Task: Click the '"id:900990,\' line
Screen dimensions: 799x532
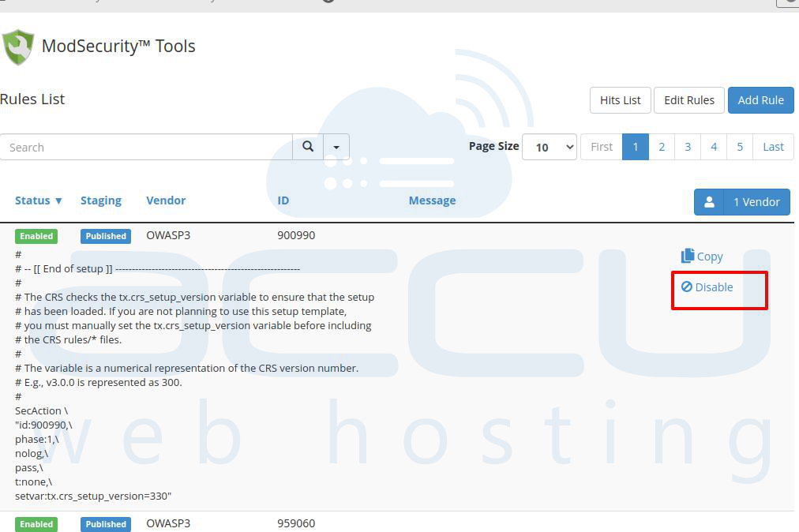Action: click(43, 425)
